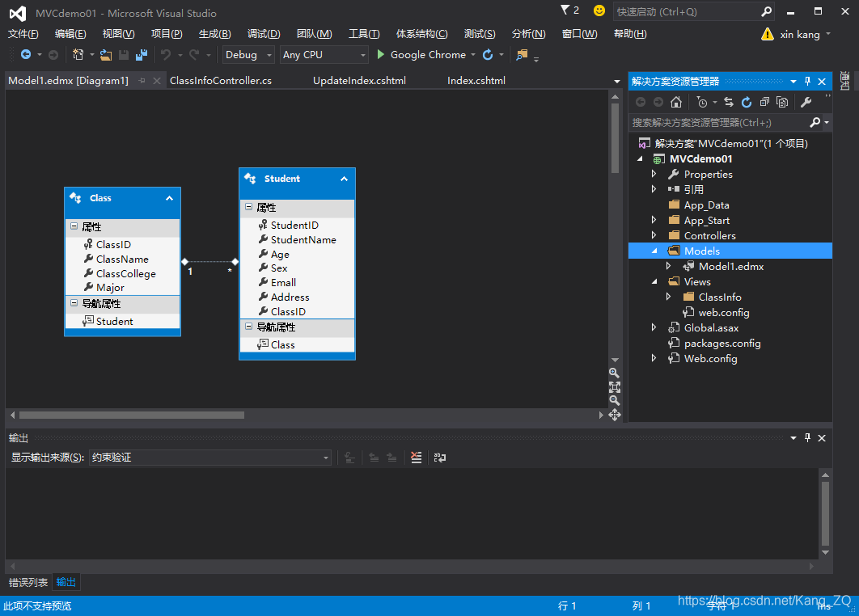859x616 pixels.
Task: Switch to ClassInfoController.cs tab
Action: [221, 81]
